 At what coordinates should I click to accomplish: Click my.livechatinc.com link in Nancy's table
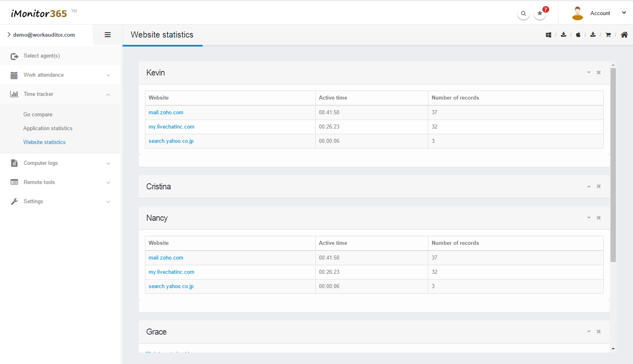[x=172, y=272]
